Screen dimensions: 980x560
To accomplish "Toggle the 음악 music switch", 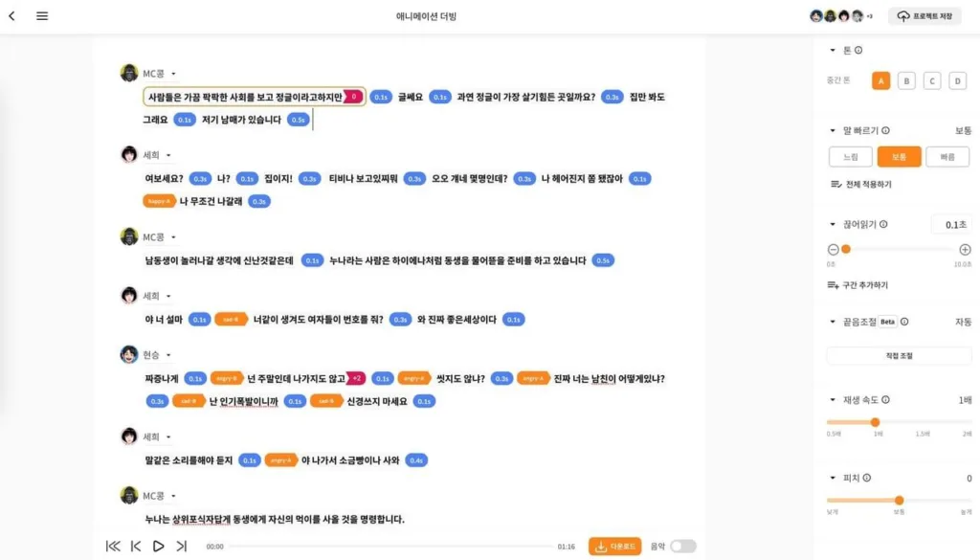I will (x=682, y=547).
